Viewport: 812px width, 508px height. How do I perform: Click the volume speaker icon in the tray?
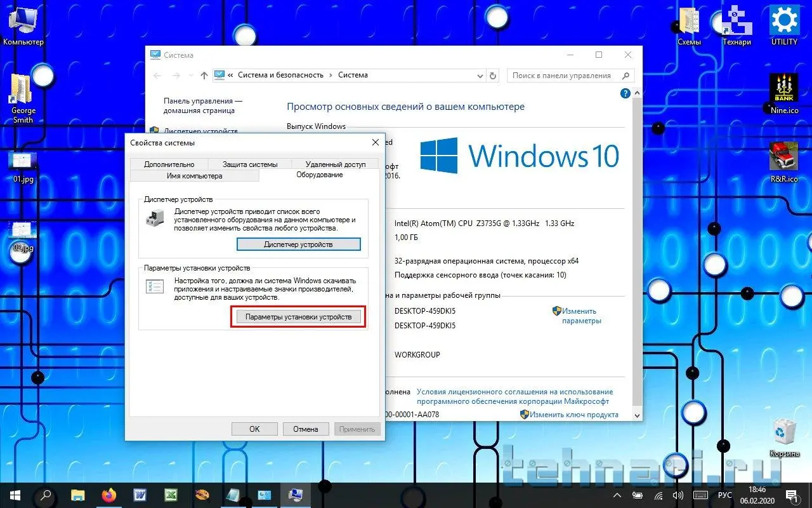point(678,495)
